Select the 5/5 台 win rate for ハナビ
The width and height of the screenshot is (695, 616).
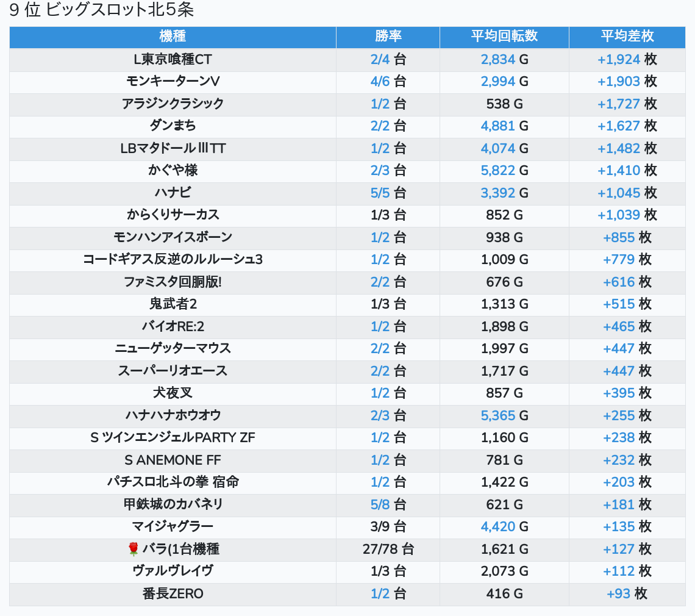[388, 193]
